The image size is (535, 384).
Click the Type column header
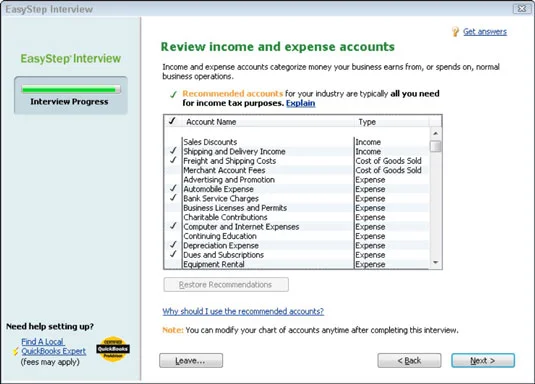coord(391,122)
